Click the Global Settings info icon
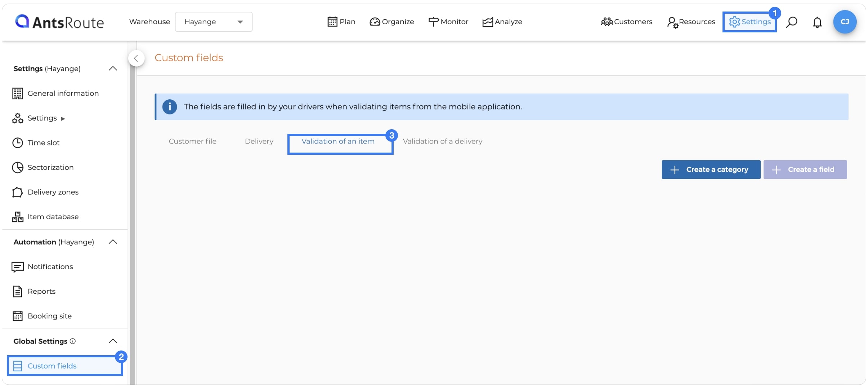The height and width of the screenshot is (389, 868). 73,341
